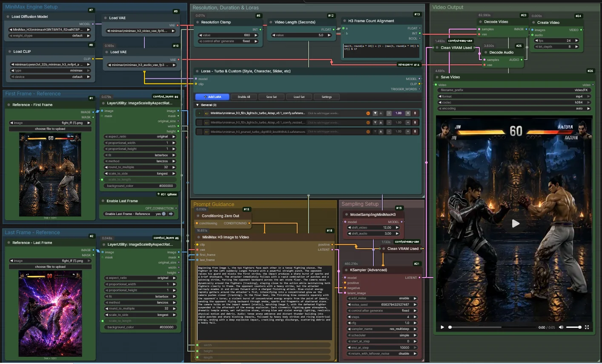
Task: Delete the first LoRA row with trash icon
Action: click(415, 113)
